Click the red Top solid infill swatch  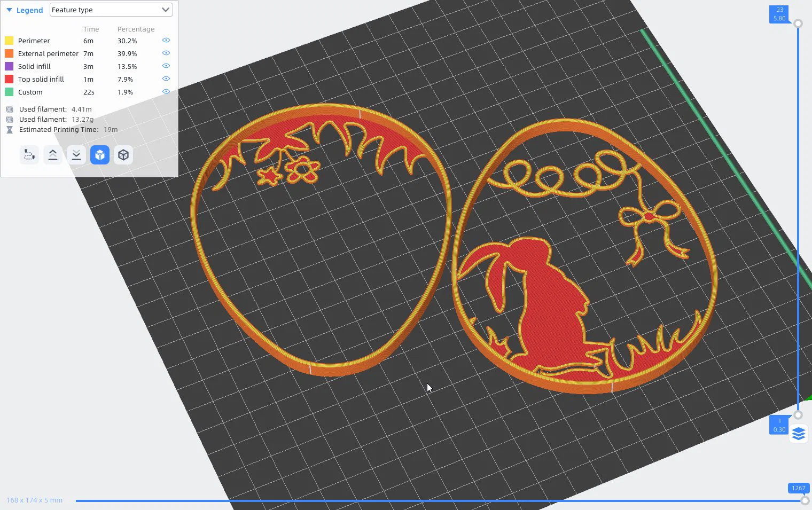(9, 79)
